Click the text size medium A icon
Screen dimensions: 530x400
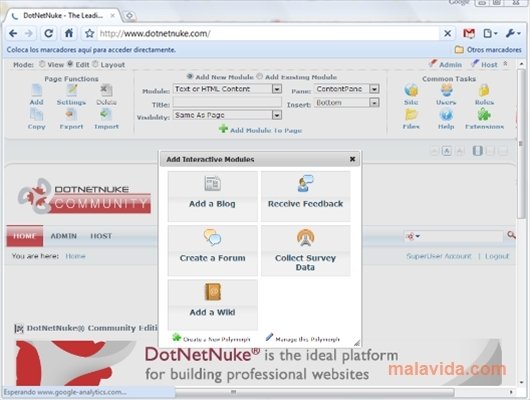tap(447, 151)
